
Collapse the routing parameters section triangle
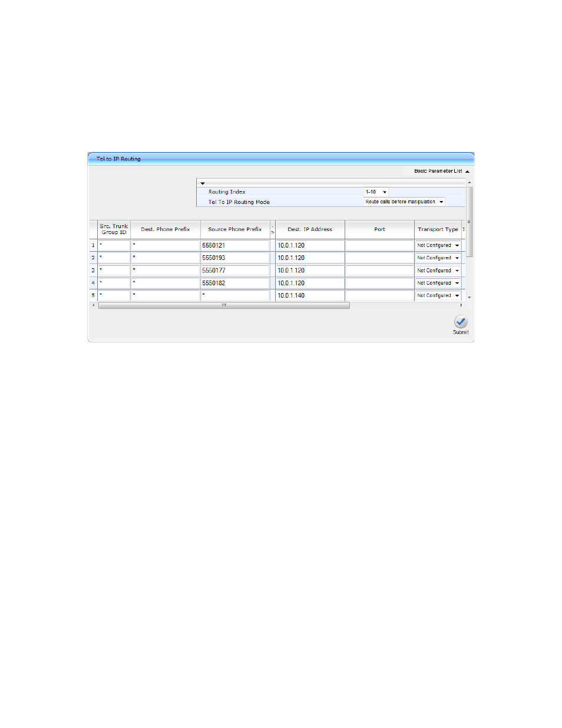[203, 183]
